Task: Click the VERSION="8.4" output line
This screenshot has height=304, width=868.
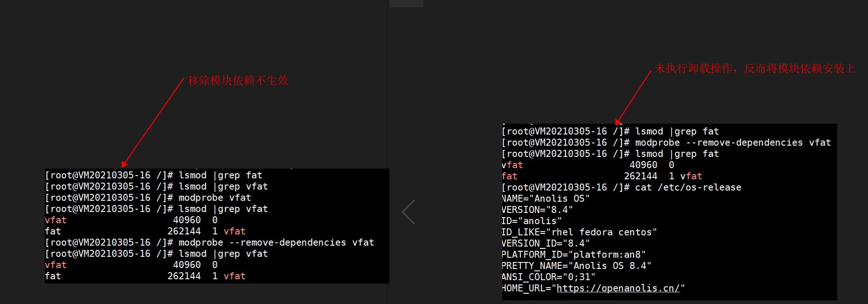Action: click(537, 210)
